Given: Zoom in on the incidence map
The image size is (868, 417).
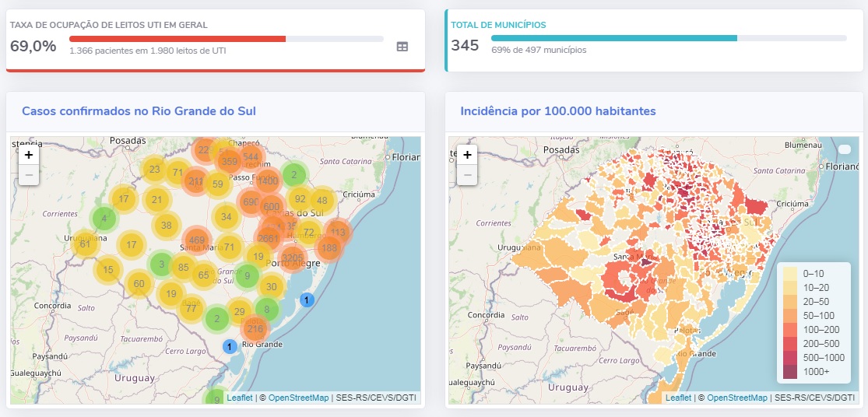Looking at the screenshot, I should pyautogui.click(x=467, y=155).
